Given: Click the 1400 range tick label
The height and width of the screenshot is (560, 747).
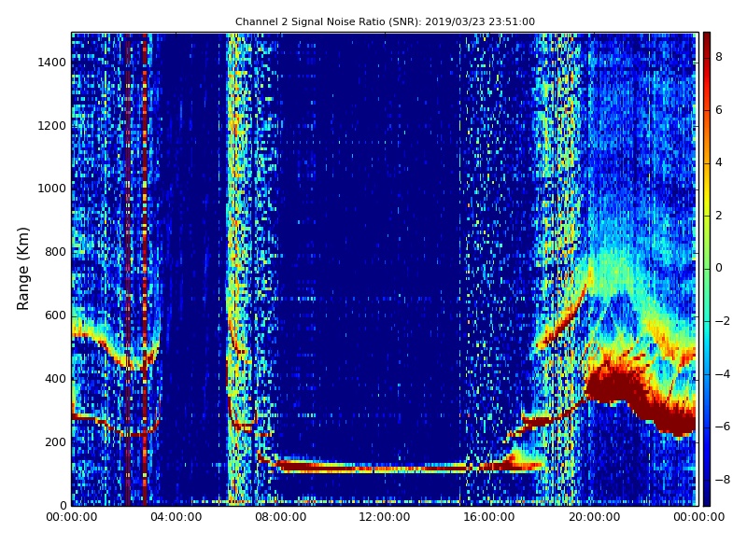Looking at the screenshot, I should [51, 63].
